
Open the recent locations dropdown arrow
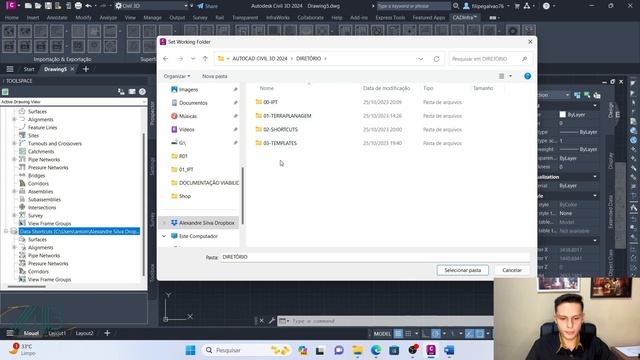pos(193,59)
